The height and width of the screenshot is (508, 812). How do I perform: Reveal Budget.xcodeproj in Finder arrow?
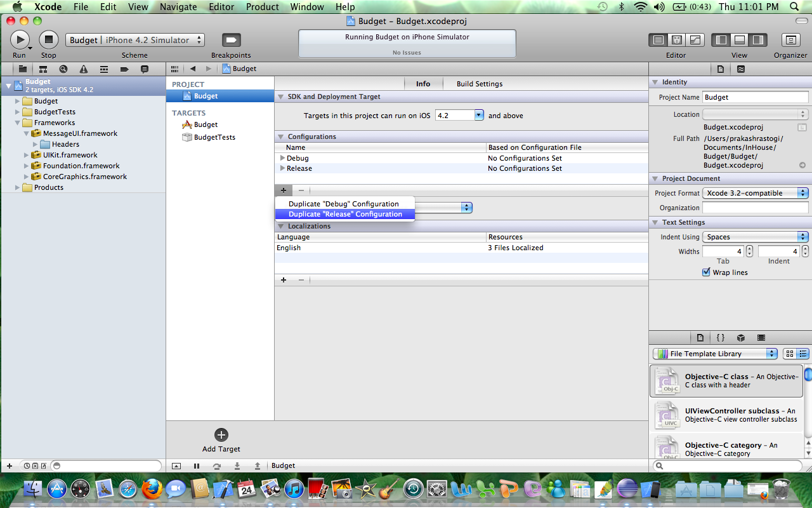pyautogui.click(x=802, y=165)
